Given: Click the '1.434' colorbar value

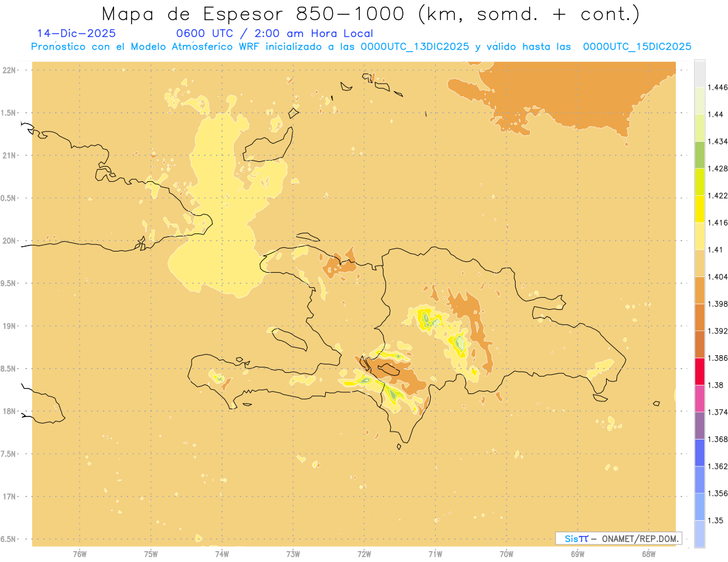Looking at the screenshot, I should tap(719, 141).
